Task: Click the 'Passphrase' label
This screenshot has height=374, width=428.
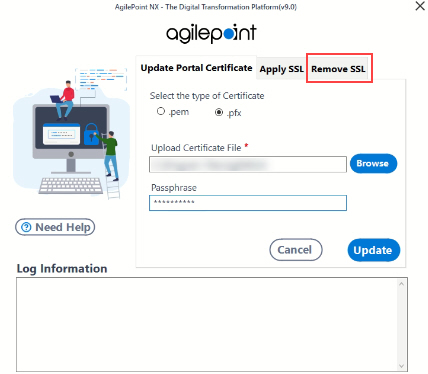Action: tap(174, 188)
